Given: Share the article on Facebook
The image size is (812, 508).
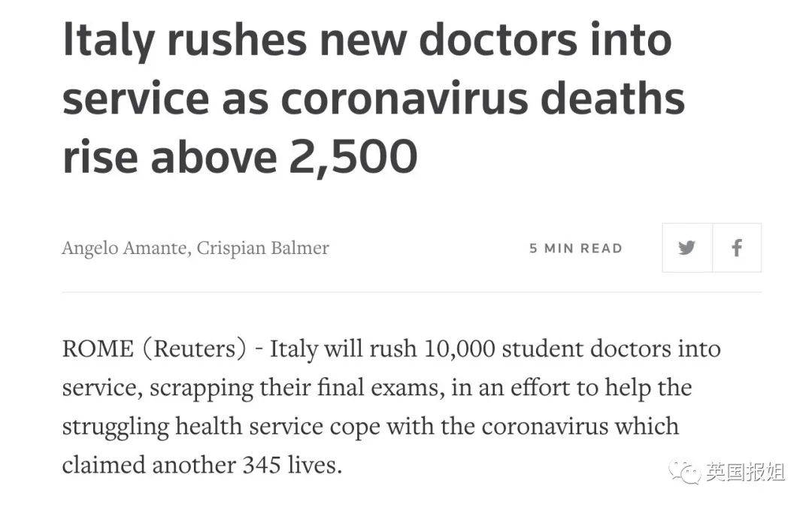Looking at the screenshot, I should (x=737, y=248).
